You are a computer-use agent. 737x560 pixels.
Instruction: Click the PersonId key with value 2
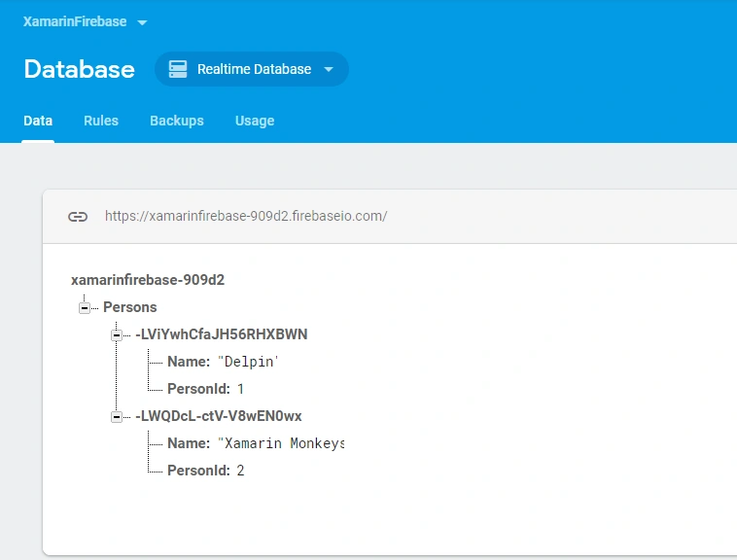point(198,471)
